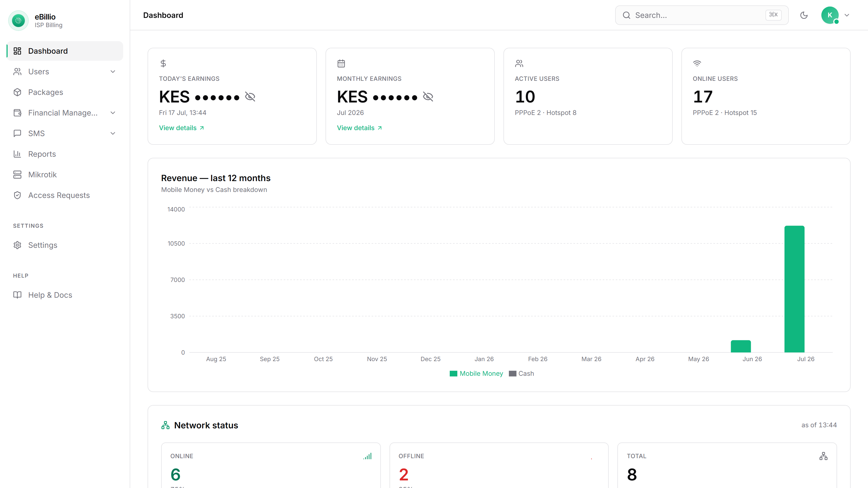Open the account dropdown chevron beside avatar

(847, 15)
